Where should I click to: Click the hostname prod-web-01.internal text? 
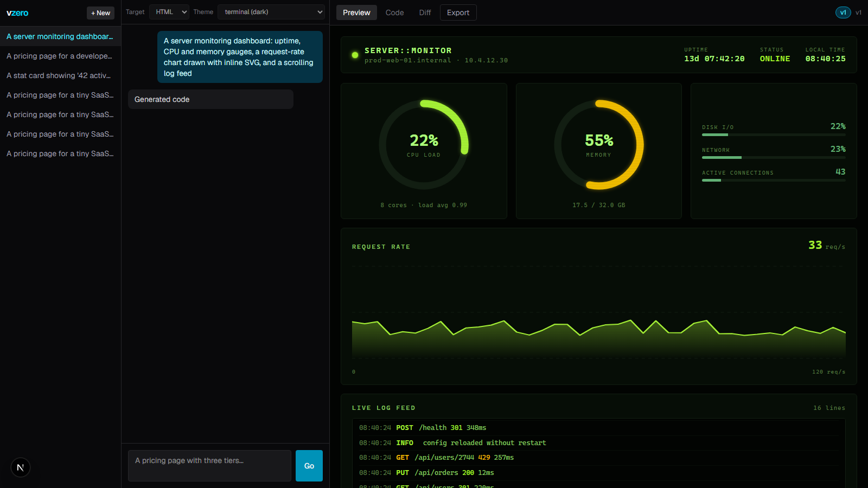407,60
